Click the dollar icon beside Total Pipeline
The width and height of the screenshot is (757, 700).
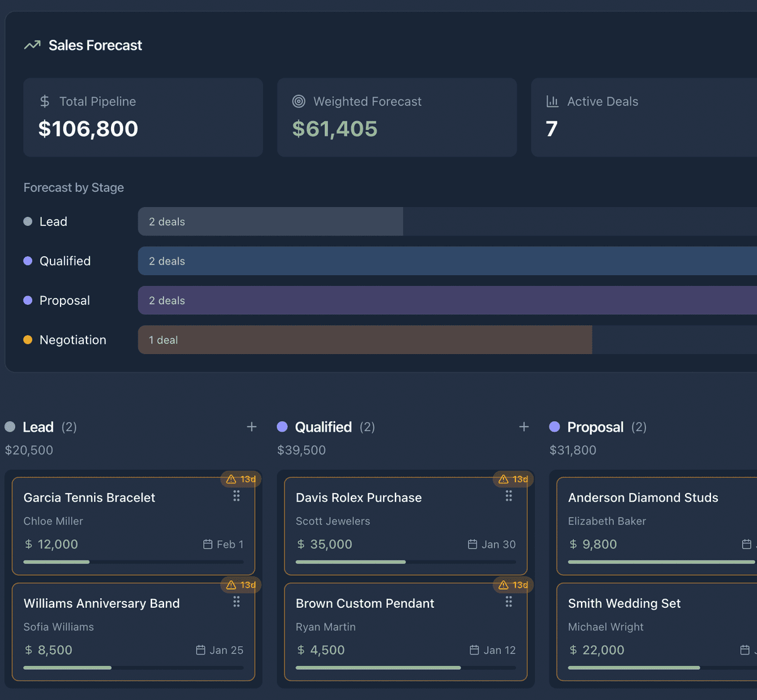click(44, 101)
